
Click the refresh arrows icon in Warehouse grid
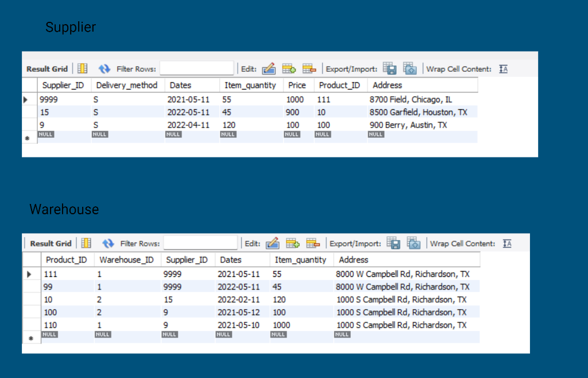click(x=108, y=243)
